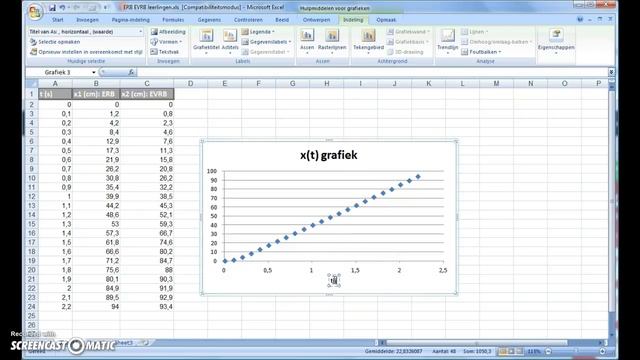
Task: Open the Opmaak chart tools tab
Action: 386,20
